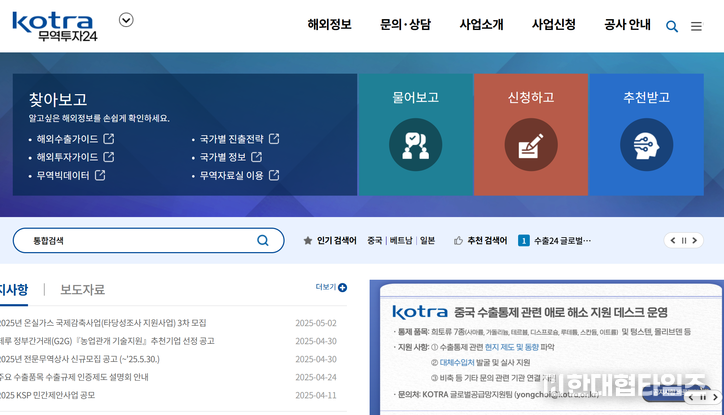724x415 pixels.
Task: Show previous recommended keyword arrow
Action: pos(673,241)
